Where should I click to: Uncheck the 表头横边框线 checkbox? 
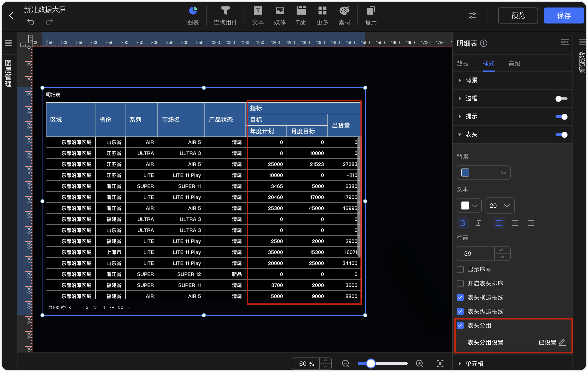(460, 297)
